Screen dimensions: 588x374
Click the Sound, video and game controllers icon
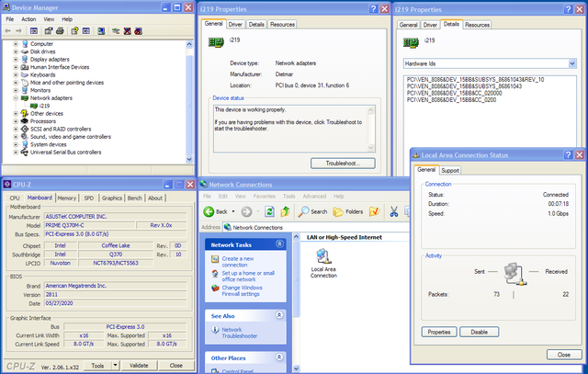pyautogui.click(x=25, y=137)
